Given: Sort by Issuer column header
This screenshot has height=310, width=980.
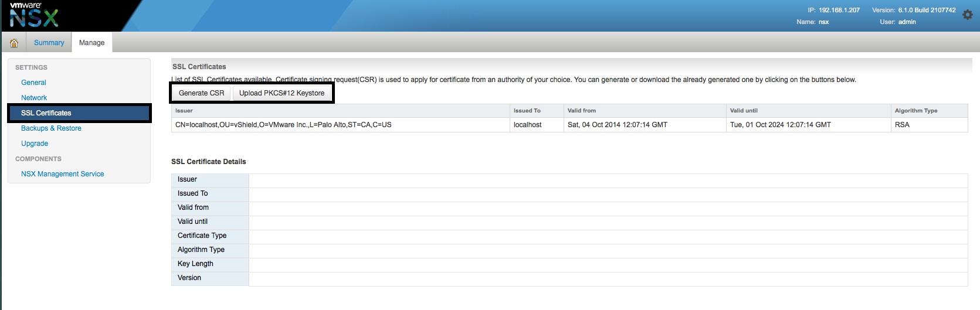Looking at the screenshot, I should click(184, 111).
